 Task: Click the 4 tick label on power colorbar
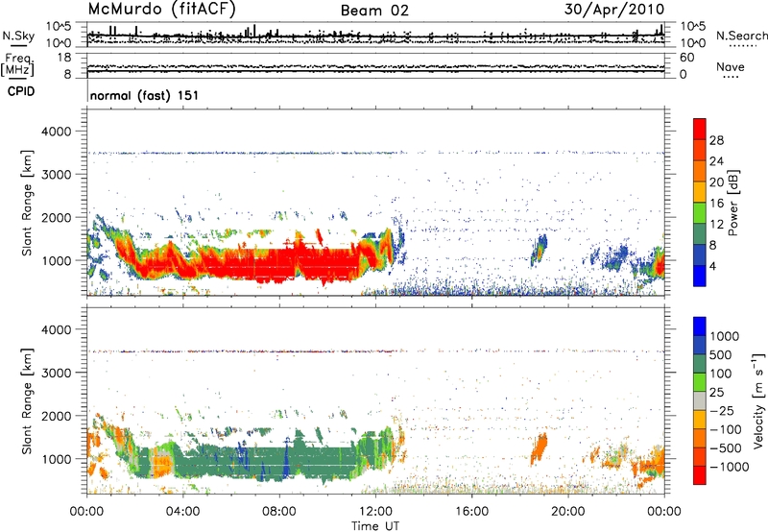coord(712,267)
